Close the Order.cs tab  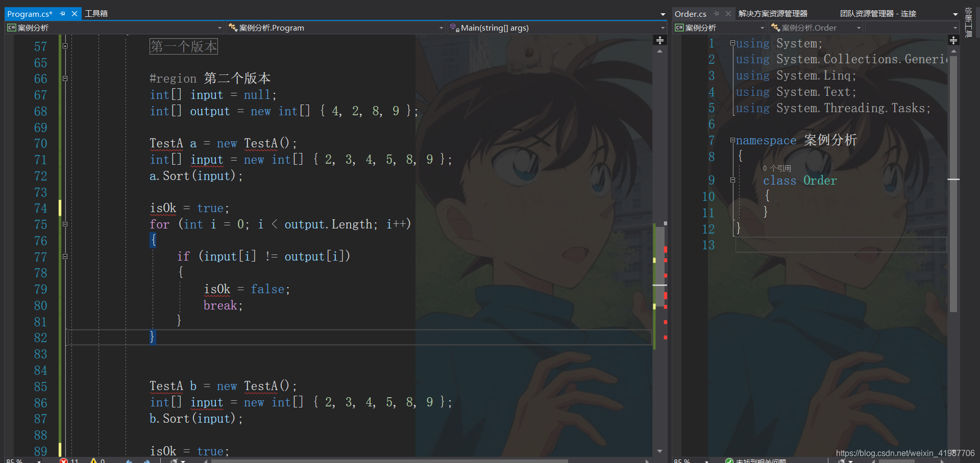(728, 14)
